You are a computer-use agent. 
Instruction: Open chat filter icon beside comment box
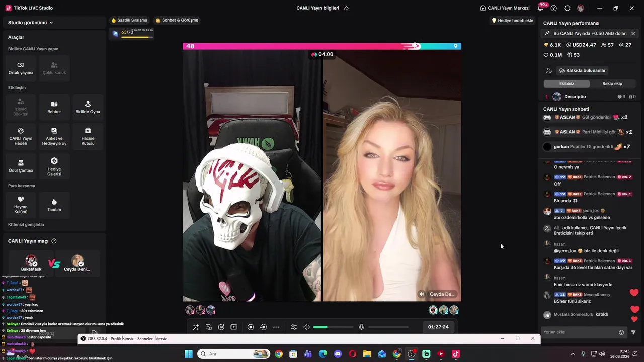pos(633,332)
